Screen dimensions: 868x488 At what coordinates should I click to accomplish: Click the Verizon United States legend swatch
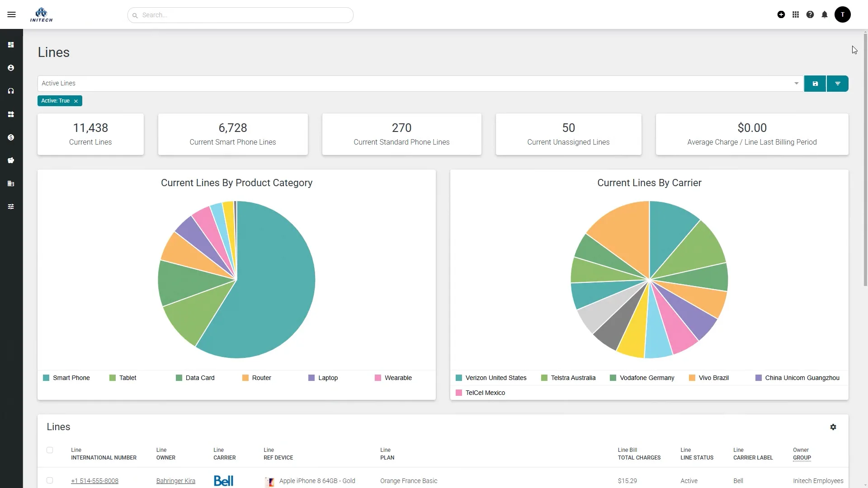pos(459,378)
